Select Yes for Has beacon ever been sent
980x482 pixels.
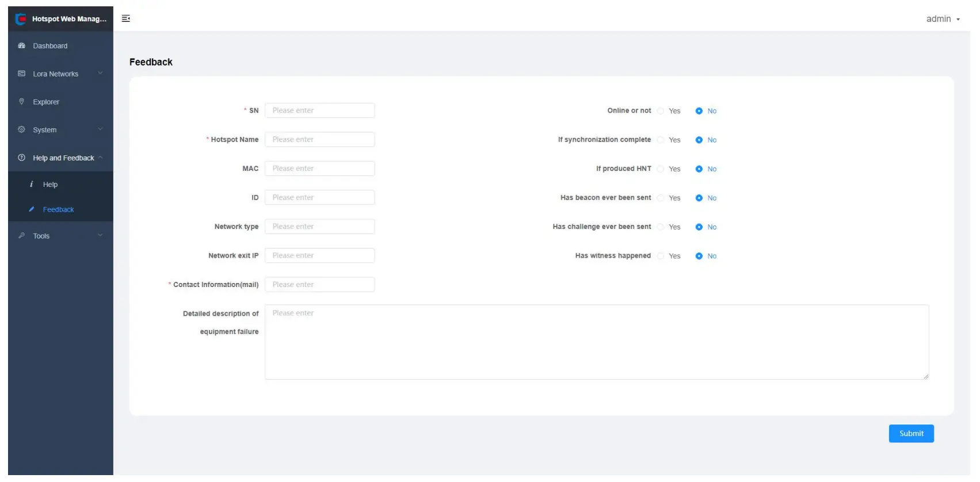click(661, 198)
